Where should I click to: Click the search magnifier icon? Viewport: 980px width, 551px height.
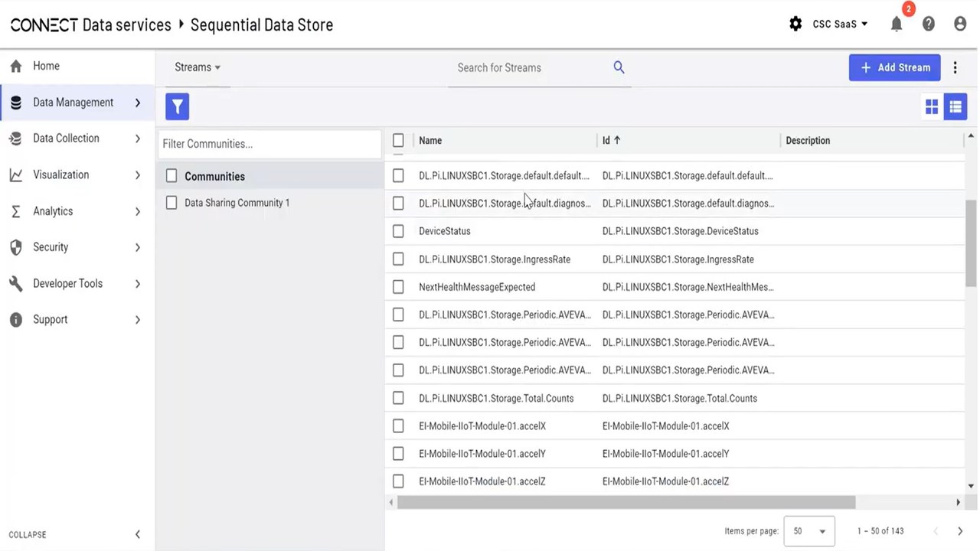click(619, 67)
